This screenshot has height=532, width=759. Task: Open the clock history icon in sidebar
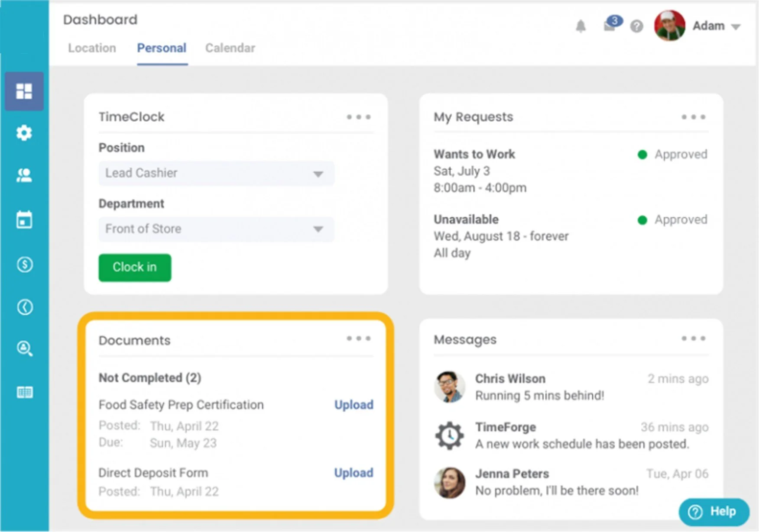point(25,307)
